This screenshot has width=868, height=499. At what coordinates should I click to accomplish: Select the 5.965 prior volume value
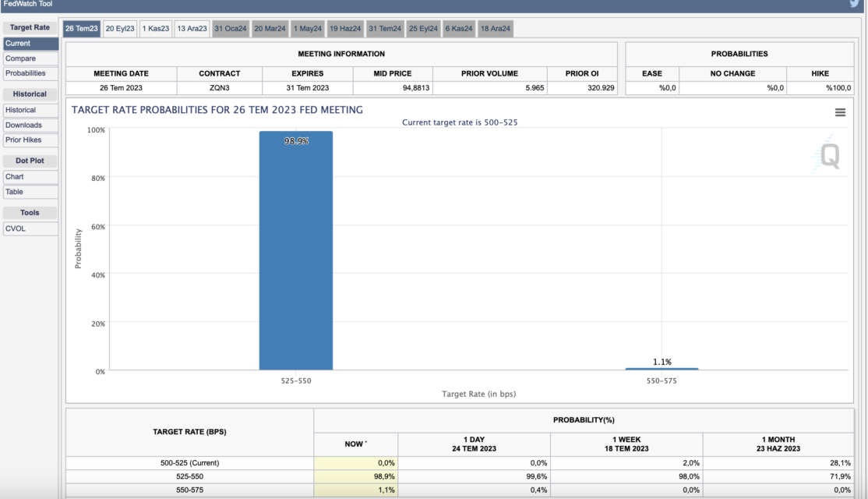click(535, 88)
